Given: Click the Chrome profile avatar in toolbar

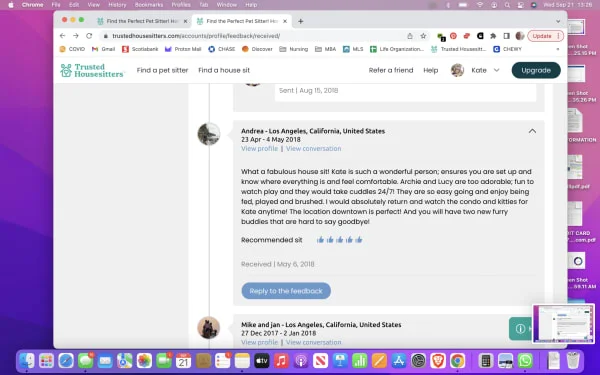Looking at the screenshot, I should 519,36.
